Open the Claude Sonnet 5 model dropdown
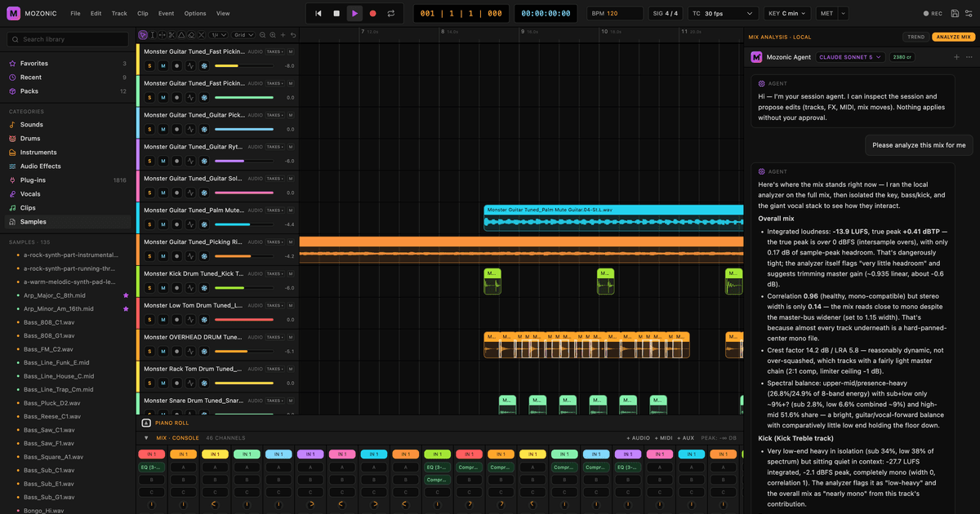 [851, 57]
